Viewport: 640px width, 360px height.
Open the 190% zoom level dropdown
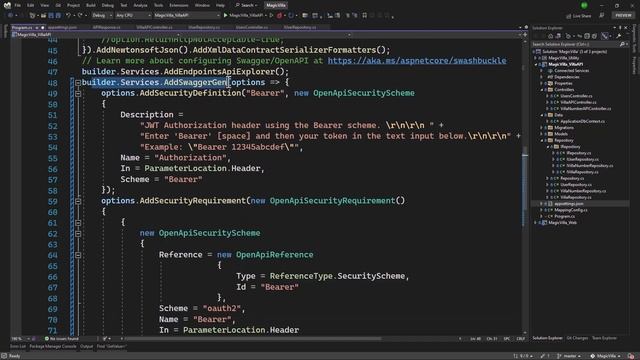click(20, 338)
